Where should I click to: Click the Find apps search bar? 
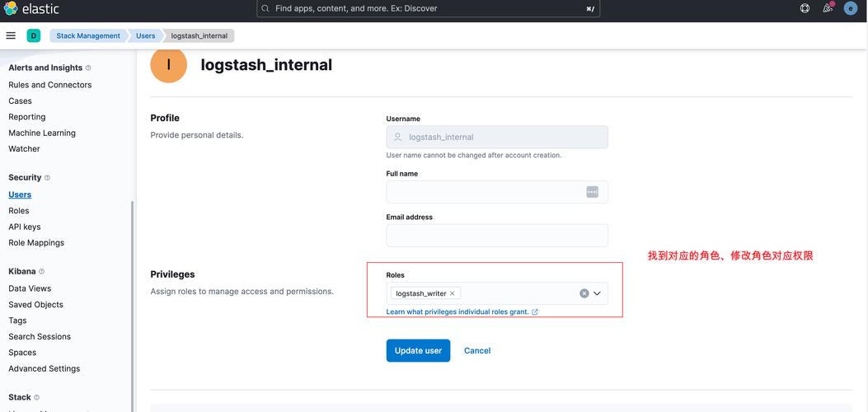click(429, 8)
